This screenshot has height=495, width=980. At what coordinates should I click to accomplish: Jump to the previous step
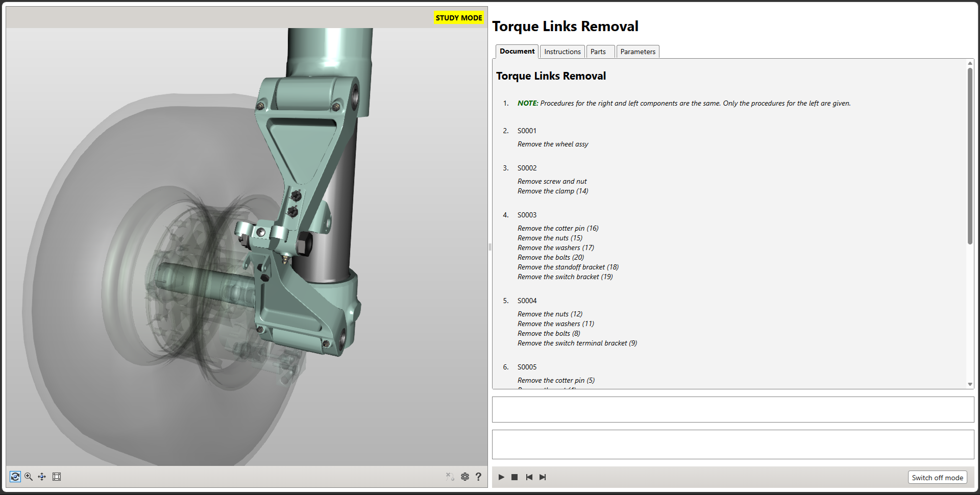click(x=529, y=477)
